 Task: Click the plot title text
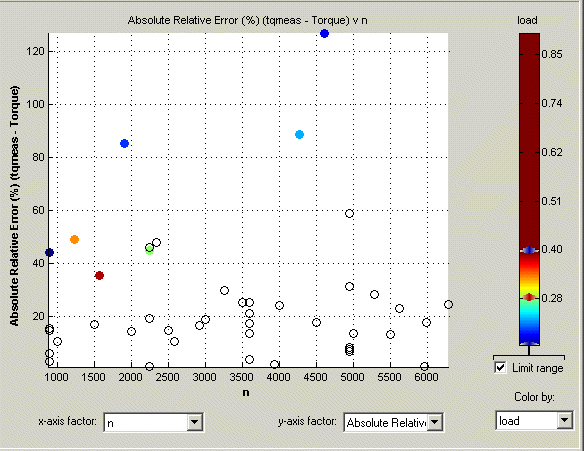tap(248, 20)
